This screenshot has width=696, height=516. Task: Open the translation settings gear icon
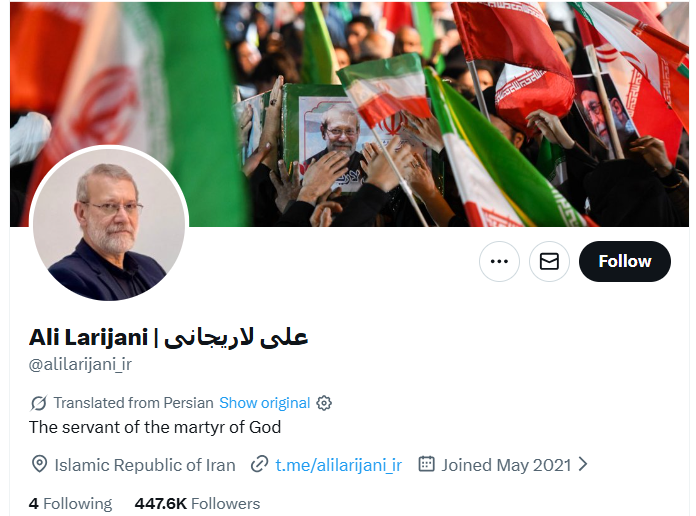pos(324,403)
